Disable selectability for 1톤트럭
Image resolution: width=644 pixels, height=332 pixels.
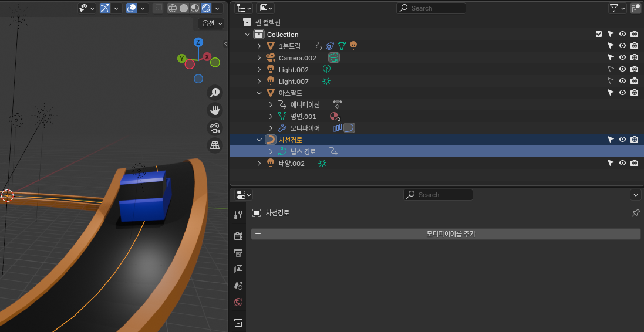pyautogui.click(x=611, y=46)
